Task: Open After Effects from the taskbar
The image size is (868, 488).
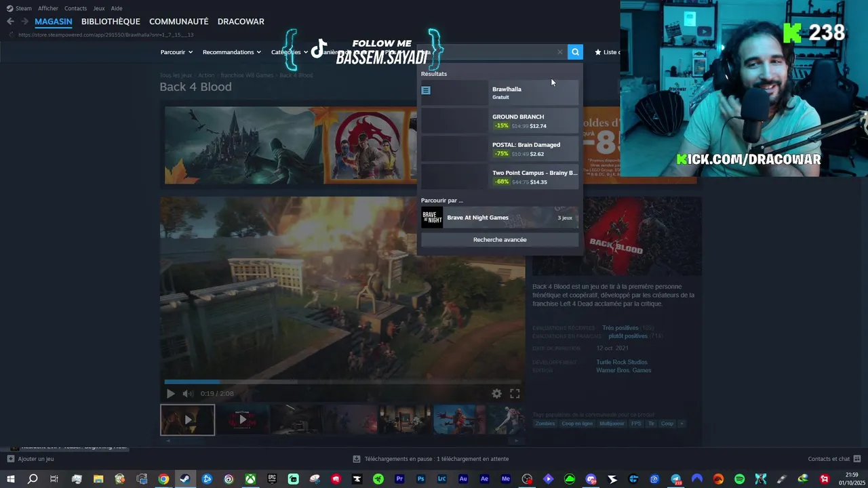Action: 484,479
